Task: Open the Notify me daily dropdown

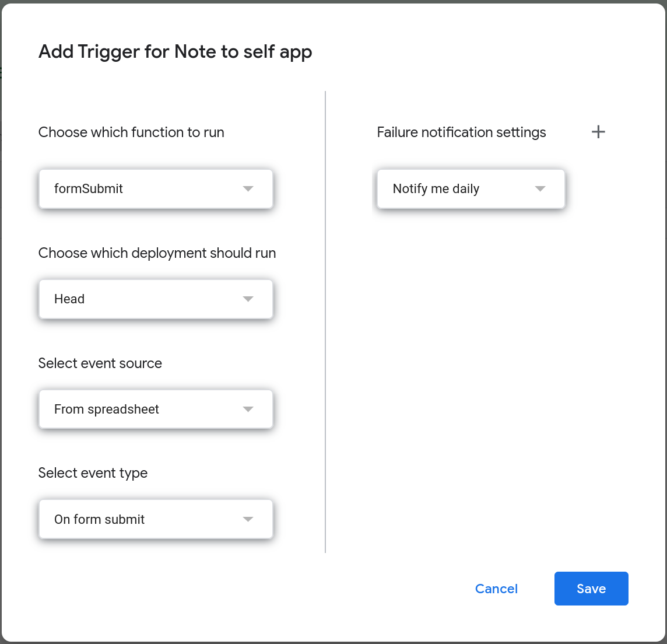Action: pyautogui.click(x=471, y=188)
